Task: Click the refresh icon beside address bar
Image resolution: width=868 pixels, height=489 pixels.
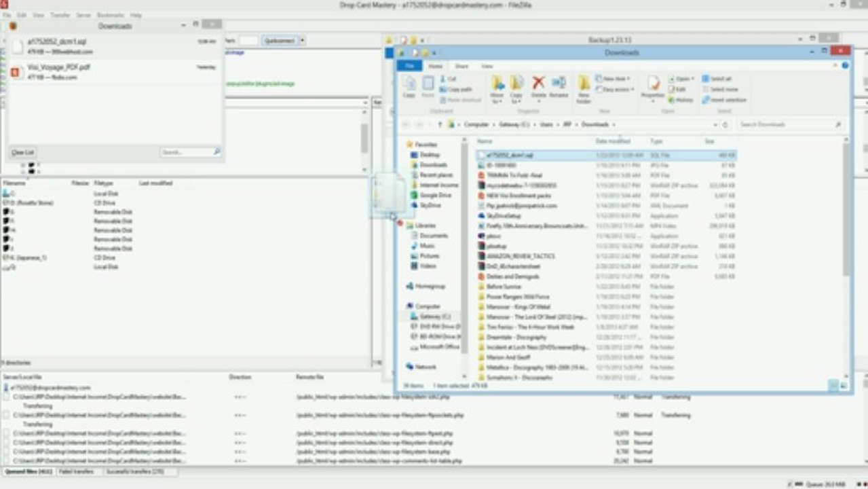Action: pyautogui.click(x=725, y=125)
